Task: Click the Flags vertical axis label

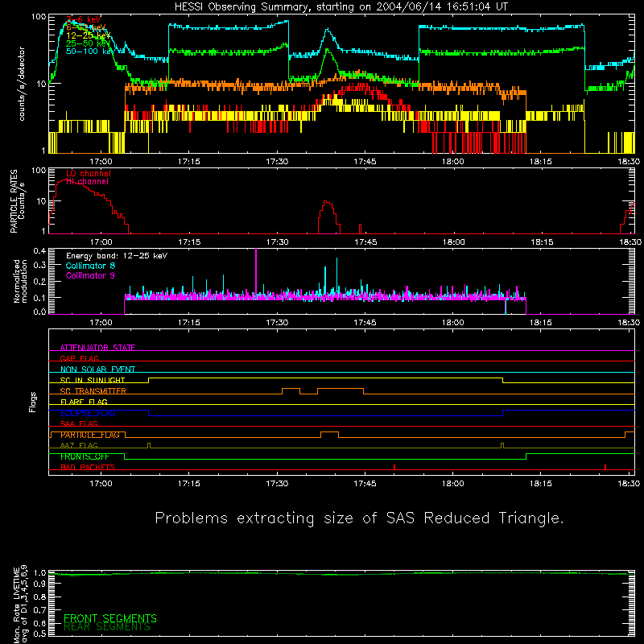Action: (x=33, y=402)
